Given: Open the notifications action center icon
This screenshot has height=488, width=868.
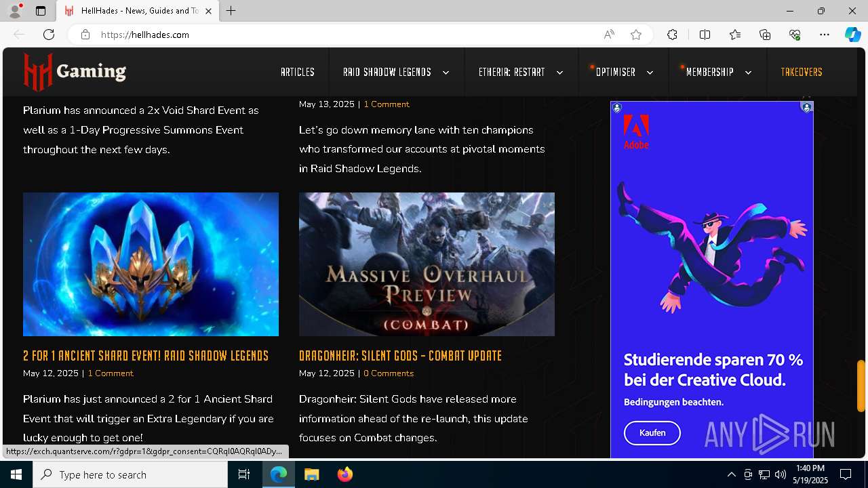Looking at the screenshot, I should pos(846,474).
